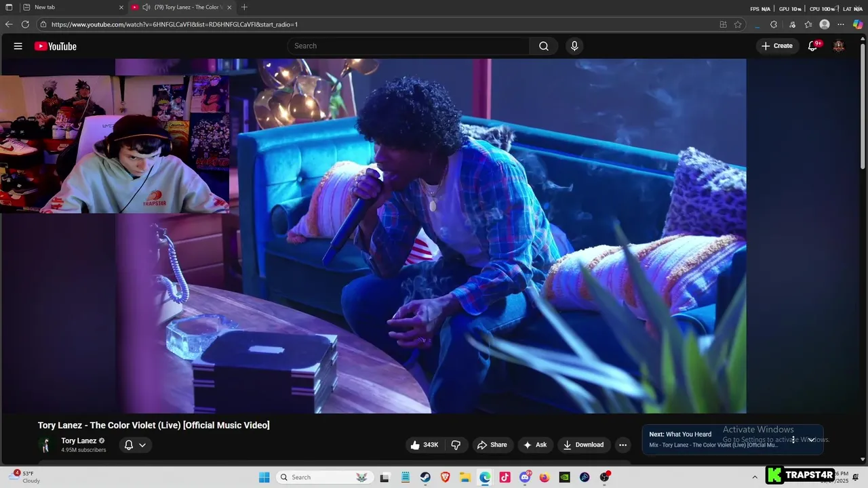This screenshot has width=868, height=488.
Task: Click the Create button
Action: coord(777,46)
